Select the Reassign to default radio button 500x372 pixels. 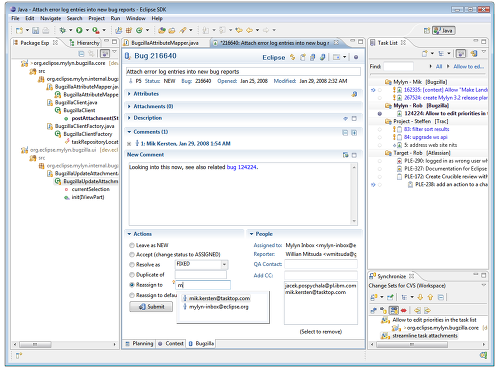click(x=132, y=295)
